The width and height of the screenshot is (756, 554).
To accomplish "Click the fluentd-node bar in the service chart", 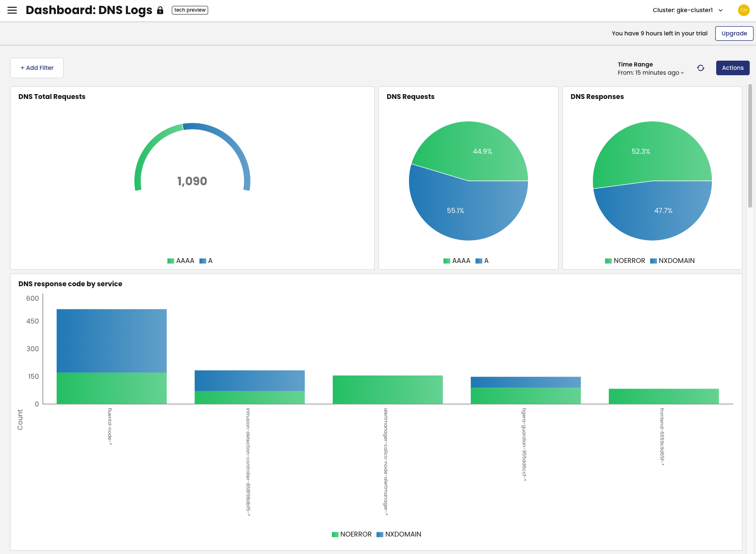I will [111, 354].
